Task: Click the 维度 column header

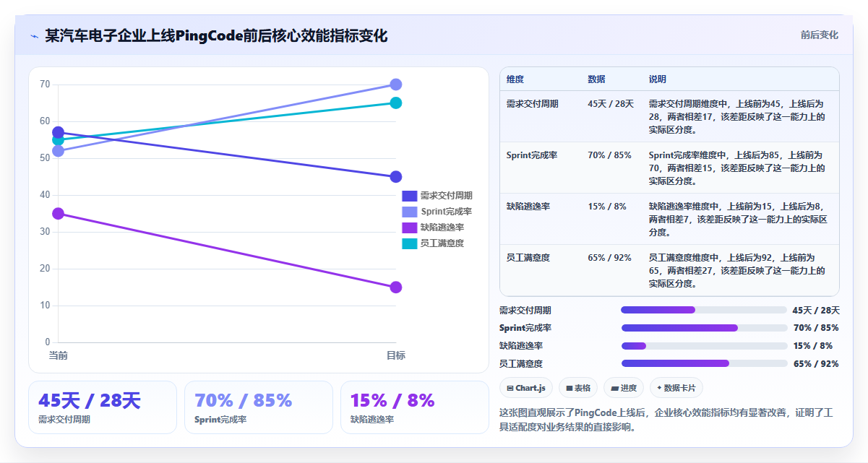Action: click(515, 79)
